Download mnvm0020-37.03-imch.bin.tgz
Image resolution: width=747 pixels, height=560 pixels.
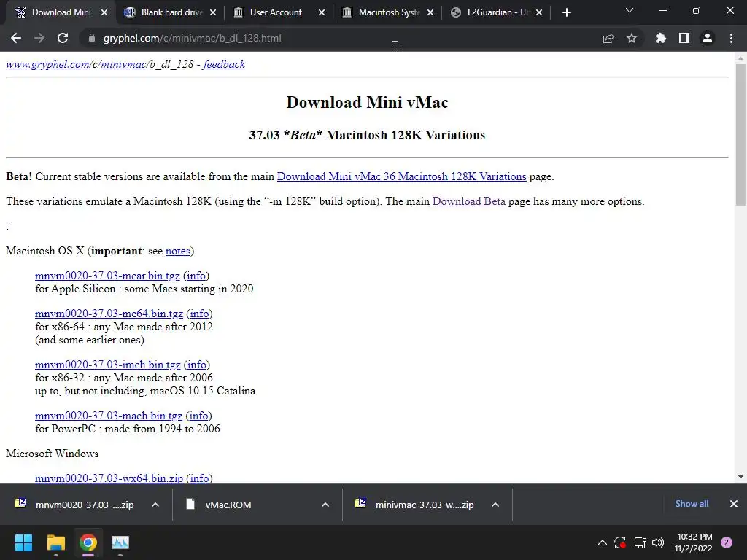[x=108, y=365]
